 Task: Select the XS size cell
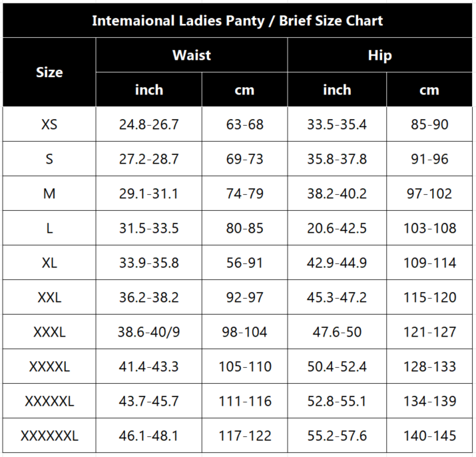click(49, 124)
